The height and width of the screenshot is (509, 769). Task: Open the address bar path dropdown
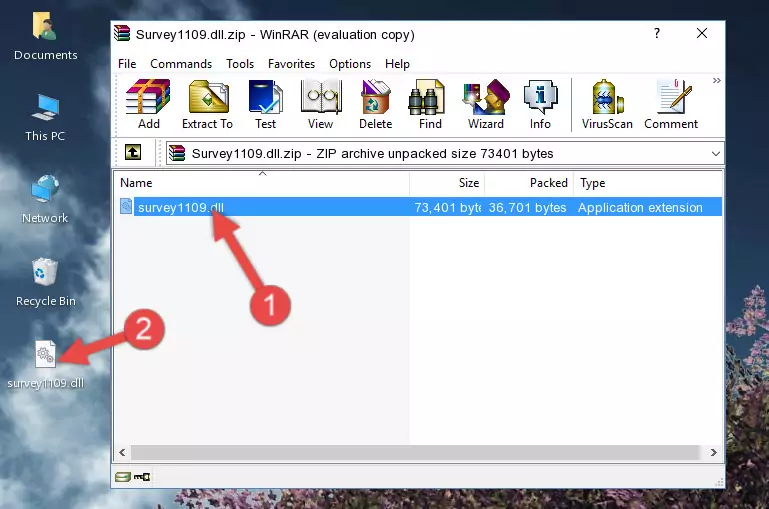pyautogui.click(x=716, y=153)
